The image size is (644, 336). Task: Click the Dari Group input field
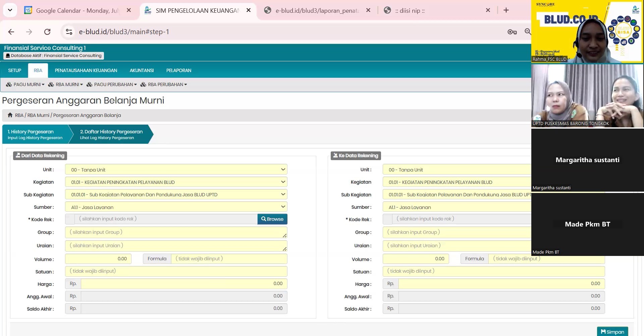tap(176, 232)
